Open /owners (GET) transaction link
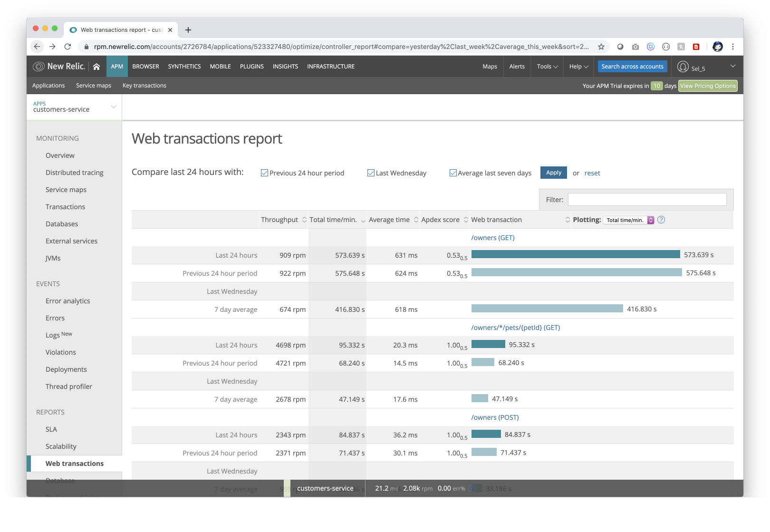The height and width of the screenshot is (532, 770). coord(493,238)
